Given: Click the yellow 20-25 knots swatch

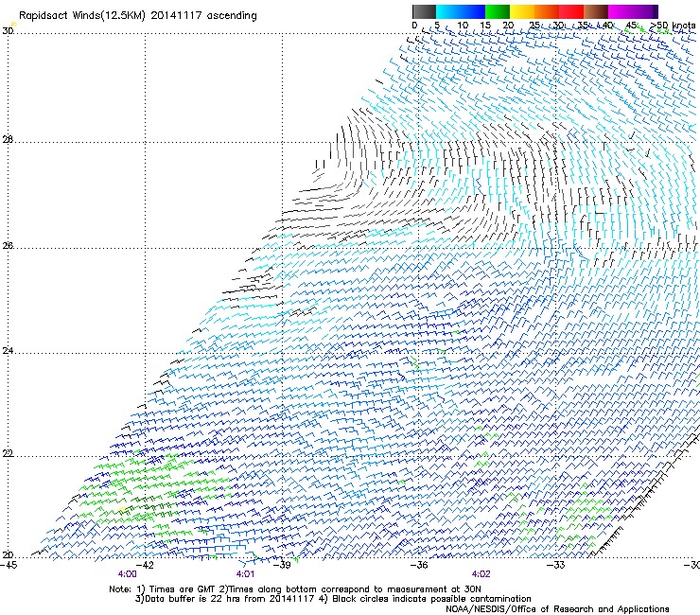Looking at the screenshot, I should 522,11.
